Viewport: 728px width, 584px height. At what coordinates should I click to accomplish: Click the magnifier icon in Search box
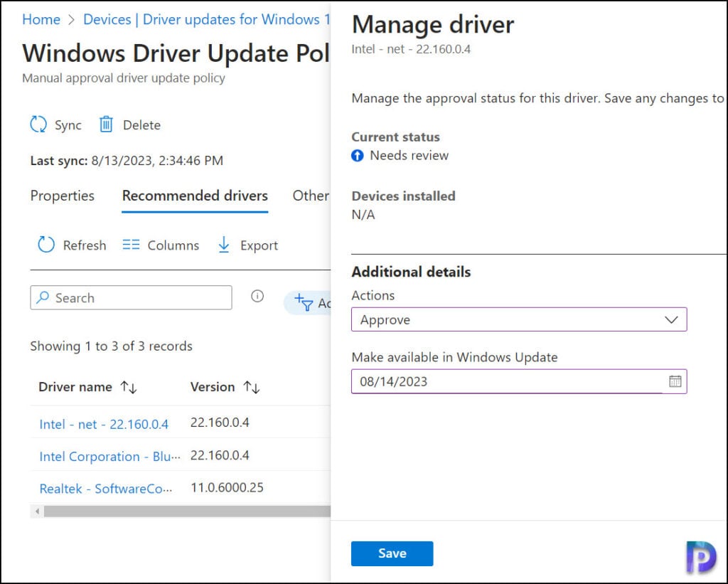point(43,297)
